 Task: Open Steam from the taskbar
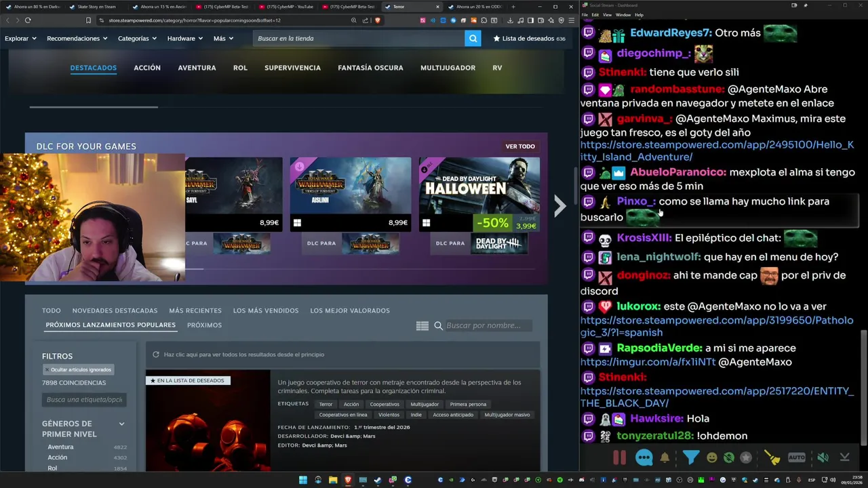point(378,480)
